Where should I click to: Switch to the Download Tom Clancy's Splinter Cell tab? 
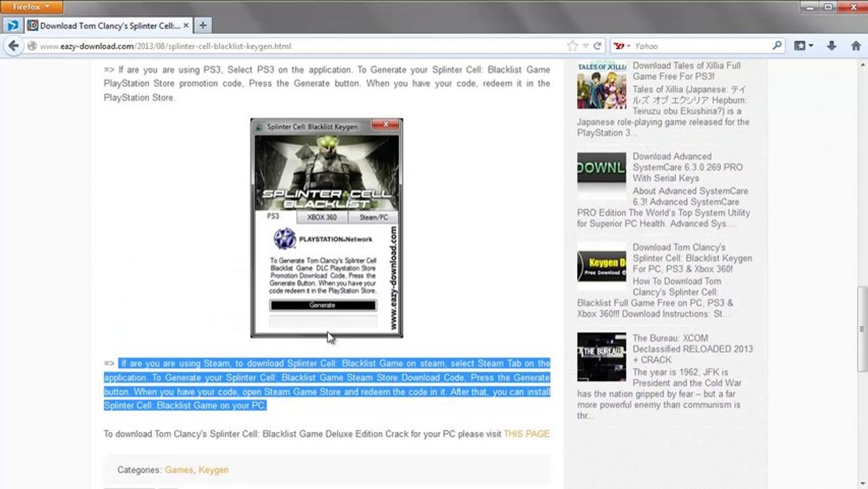(x=109, y=26)
